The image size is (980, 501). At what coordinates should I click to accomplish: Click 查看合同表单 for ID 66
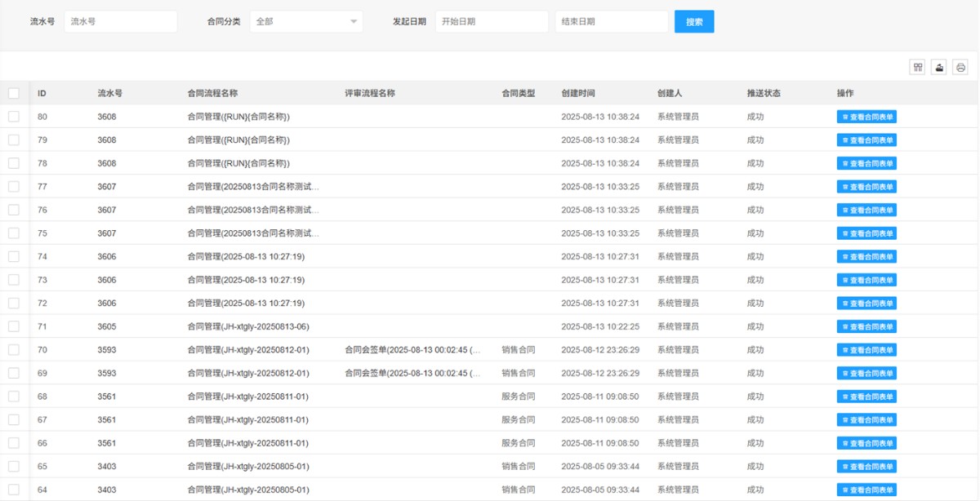click(x=866, y=443)
